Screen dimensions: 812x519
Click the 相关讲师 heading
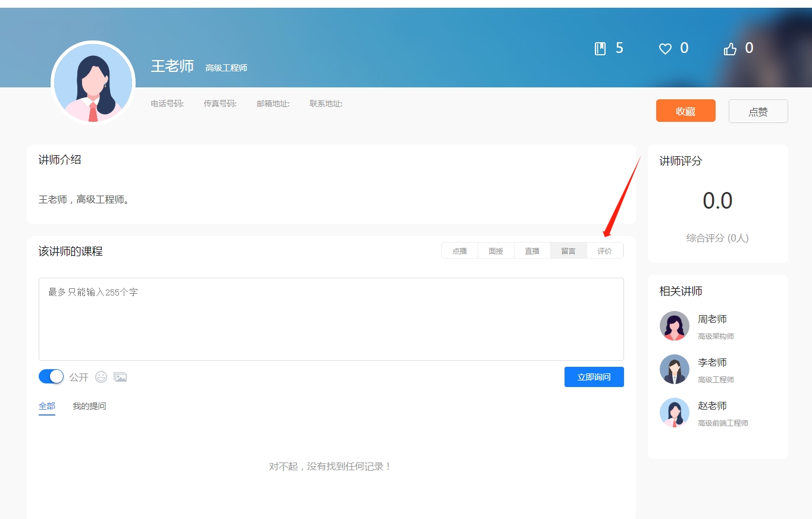[x=681, y=291]
